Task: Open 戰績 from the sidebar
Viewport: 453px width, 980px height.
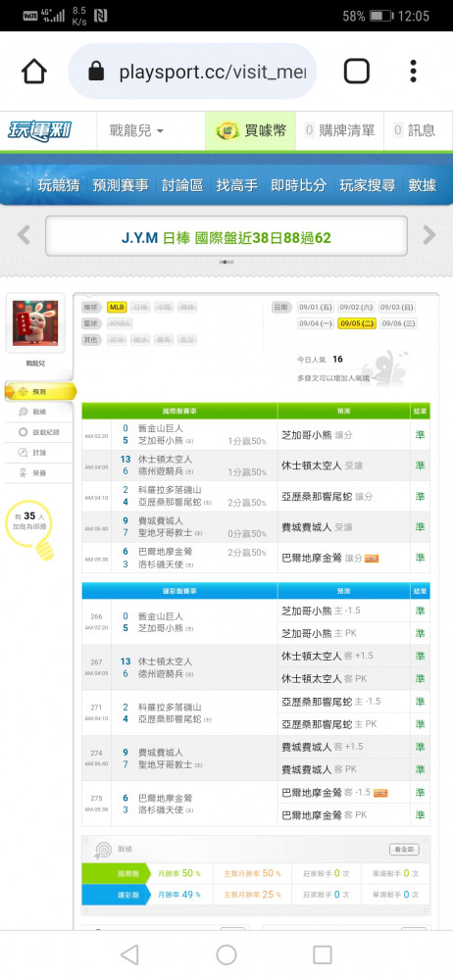Action: tap(40, 412)
